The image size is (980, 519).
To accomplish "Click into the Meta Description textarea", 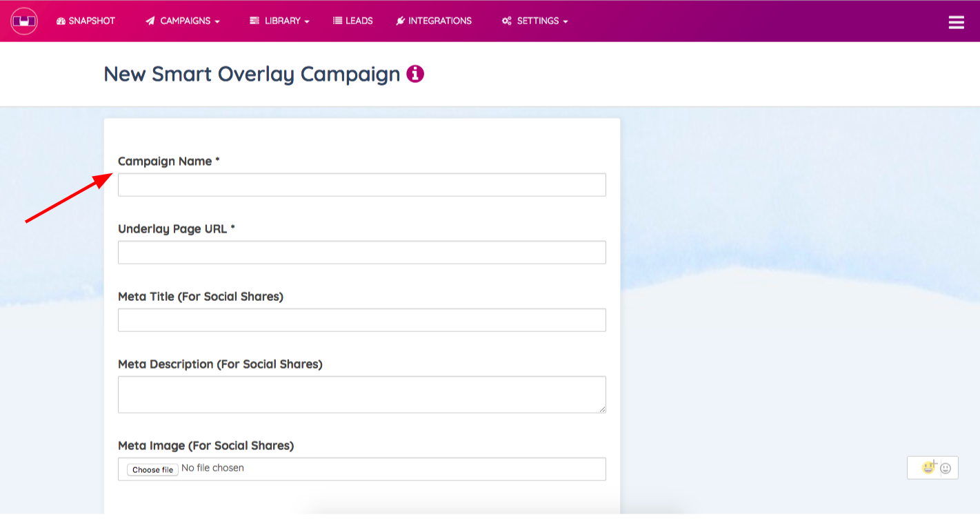I will point(362,395).
